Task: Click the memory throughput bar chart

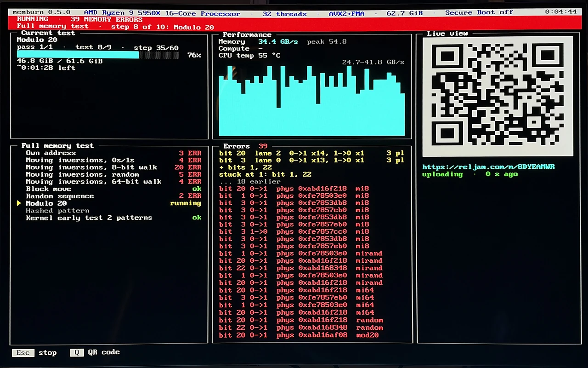Action: click(312, 100)
